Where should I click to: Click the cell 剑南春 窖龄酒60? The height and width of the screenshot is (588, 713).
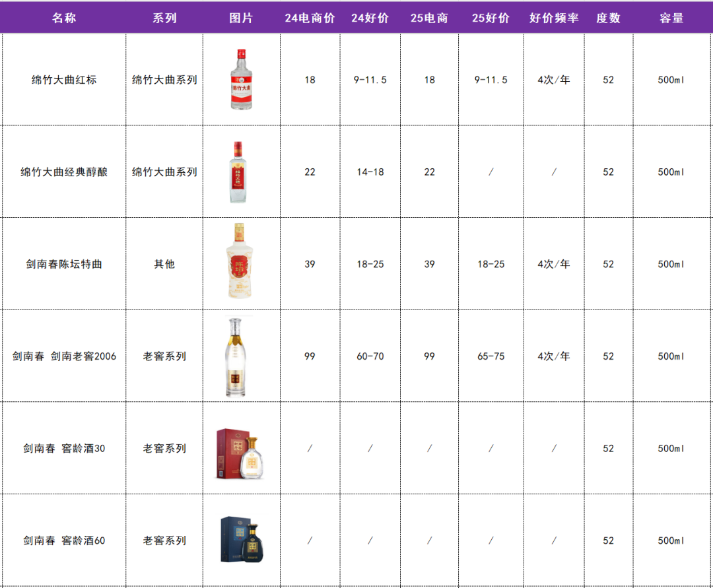click(x=64, y=540)
